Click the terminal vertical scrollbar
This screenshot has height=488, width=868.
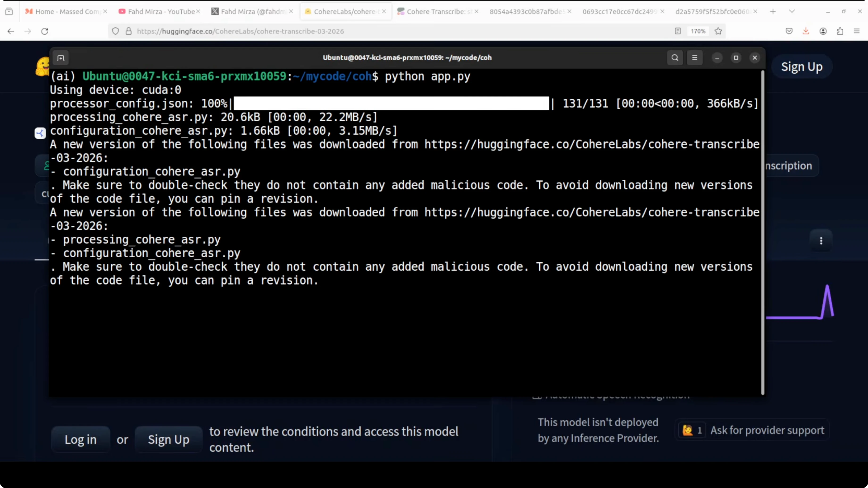763,232
